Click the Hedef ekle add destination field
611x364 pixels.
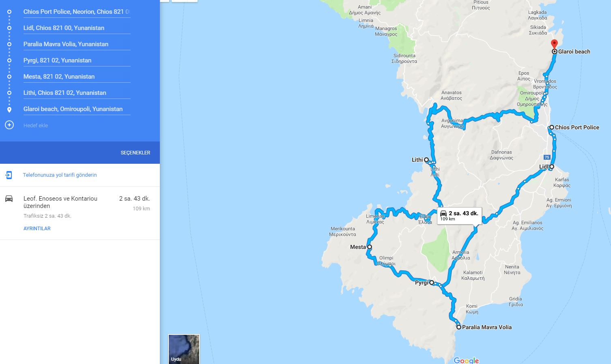click(77, 125)
